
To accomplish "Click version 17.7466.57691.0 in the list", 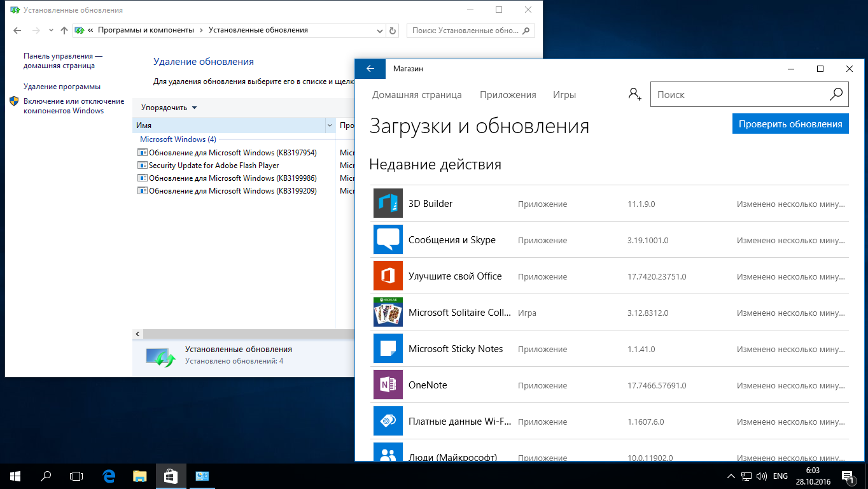I will [x=657, y=386].
